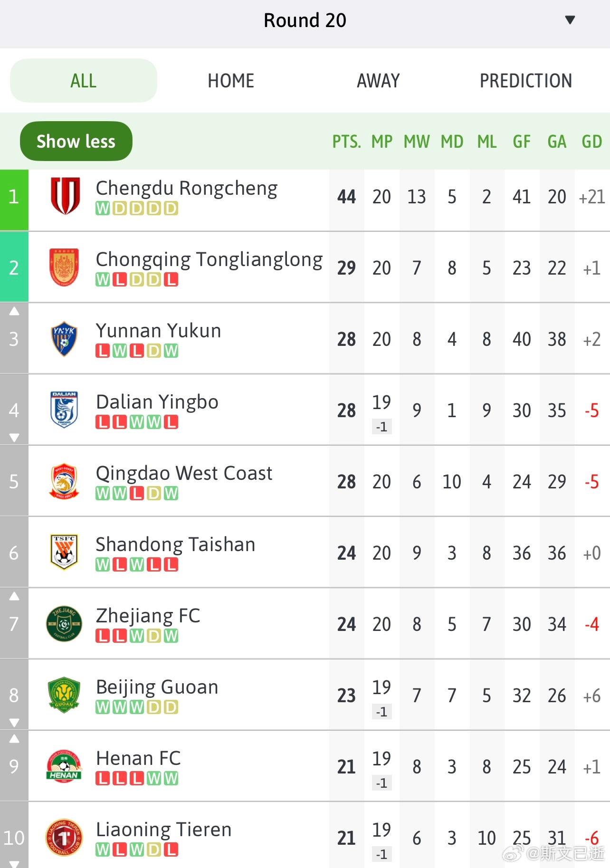Click the Beijing Guoan club crest
The width and height of the screenshot is (610, 868).
[x=64, y=695]
